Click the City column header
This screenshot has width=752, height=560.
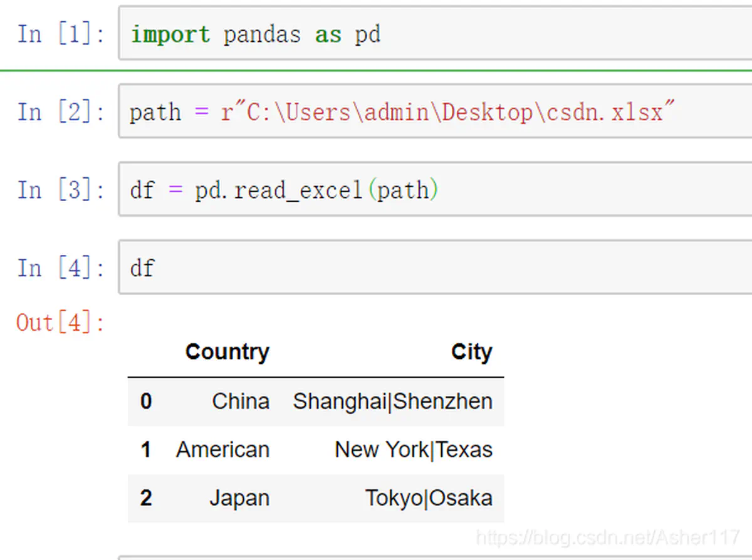(x=471, y=352)
